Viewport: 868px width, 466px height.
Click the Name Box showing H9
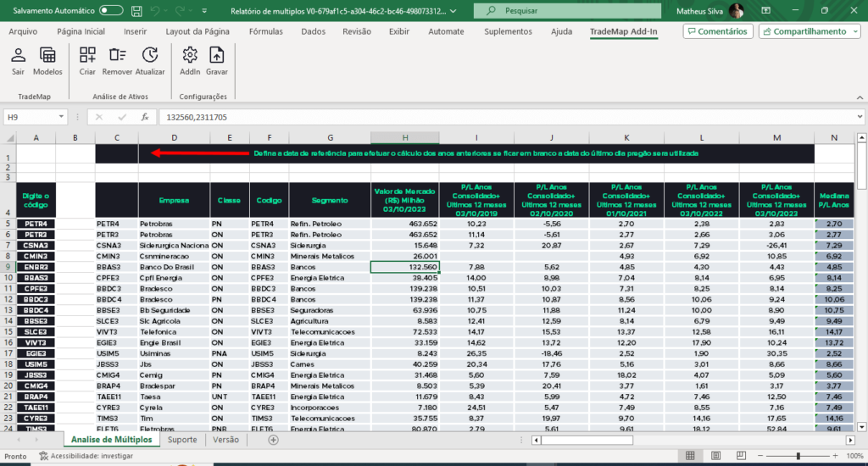[31, 117]
